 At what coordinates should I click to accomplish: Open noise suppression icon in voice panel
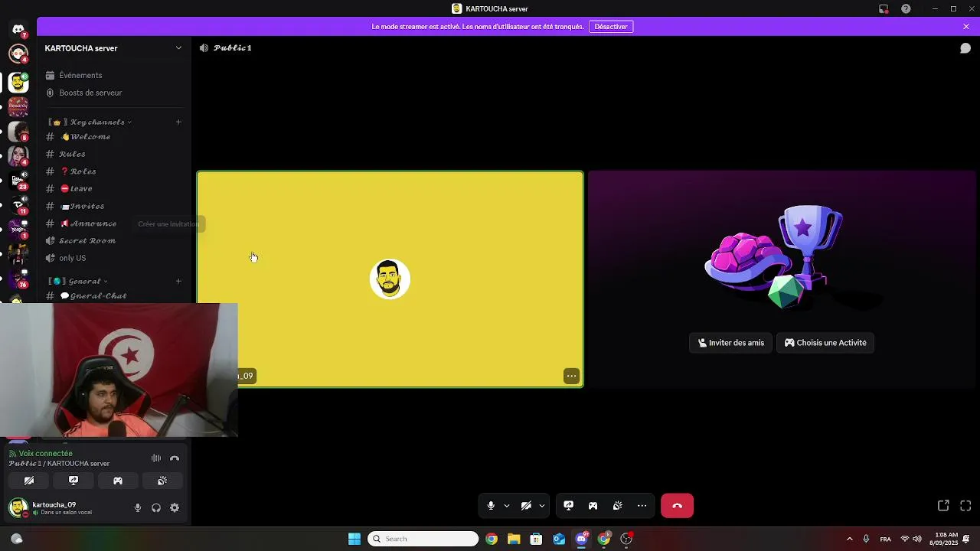coord(156,458)
